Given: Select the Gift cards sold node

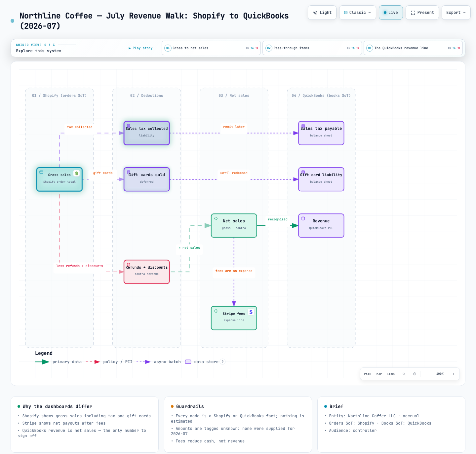Looking at the screenshot, I should click(x=147, y=179).
